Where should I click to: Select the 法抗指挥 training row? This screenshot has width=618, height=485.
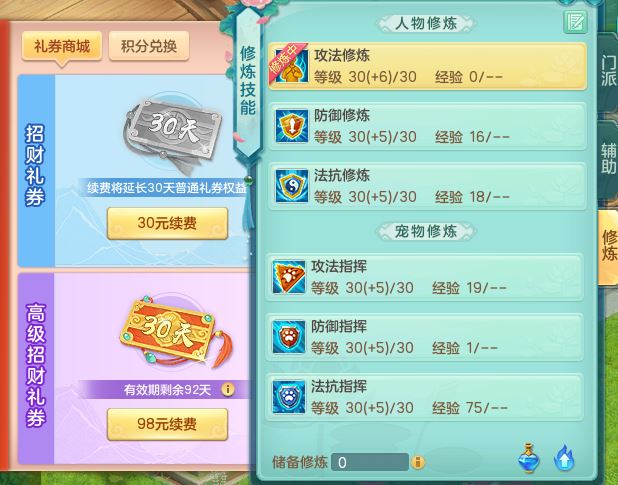424,397
